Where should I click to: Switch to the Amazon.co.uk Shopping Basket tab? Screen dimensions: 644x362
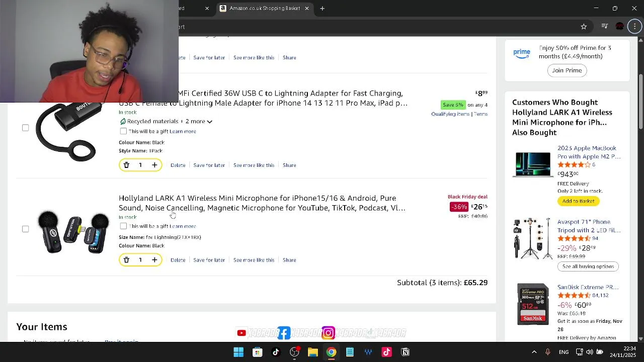click(264, 8)
